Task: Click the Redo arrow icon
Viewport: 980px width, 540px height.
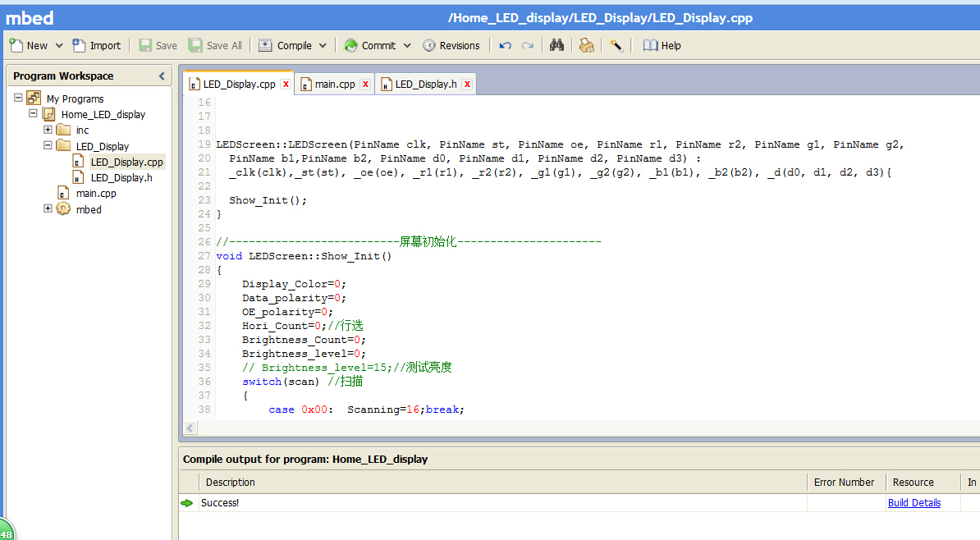Action: (528, 46)
